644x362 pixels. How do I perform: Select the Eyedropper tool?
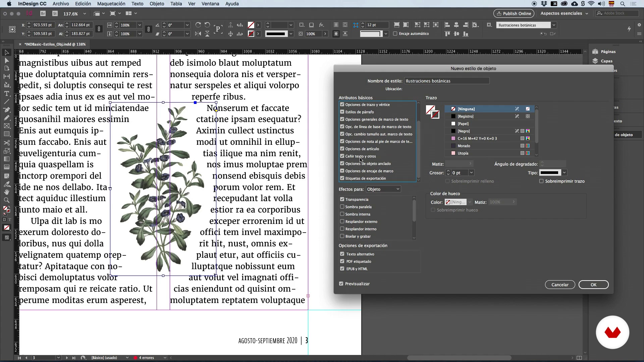pos(6,184)
